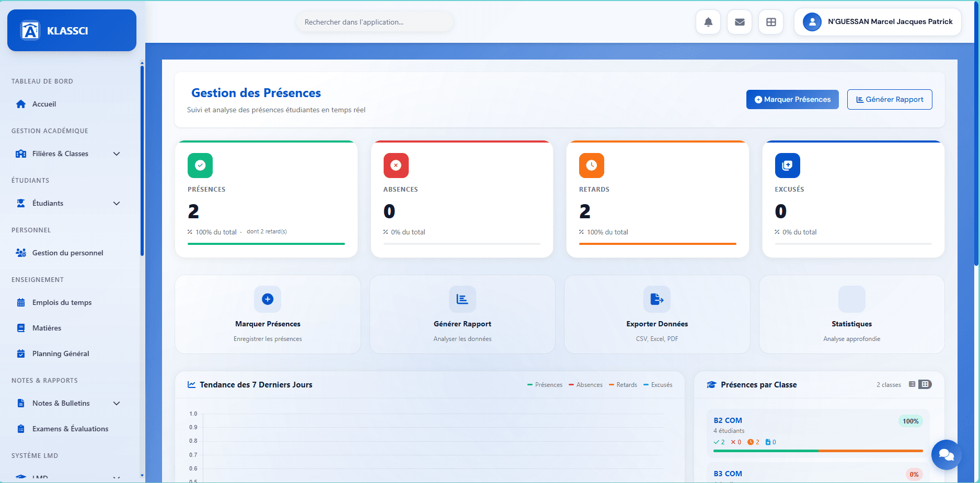
Task: Open the notifications bell icon
Action: click(x=708, y=21)
